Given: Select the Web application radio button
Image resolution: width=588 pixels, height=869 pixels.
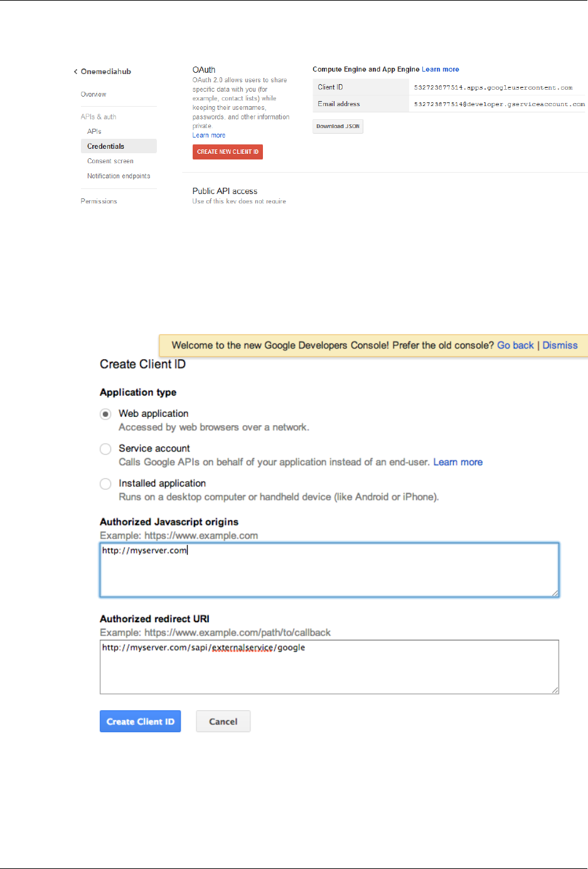Looking at the screenshot, I should point(106,414).
